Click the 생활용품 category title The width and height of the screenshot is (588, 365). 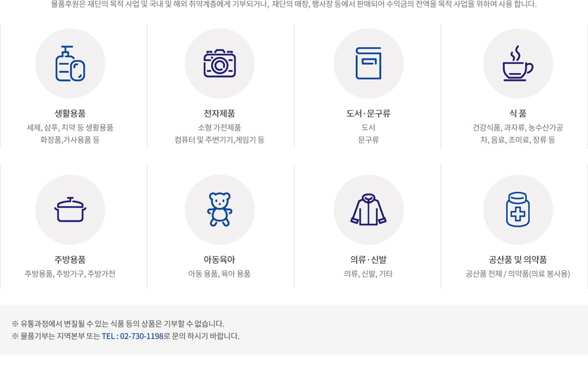pyautogui.click(x=70, y=113)
